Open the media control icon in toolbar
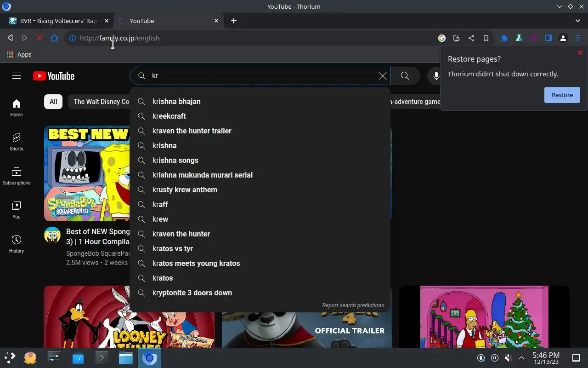The image size is (588, 368). point(534,38)
